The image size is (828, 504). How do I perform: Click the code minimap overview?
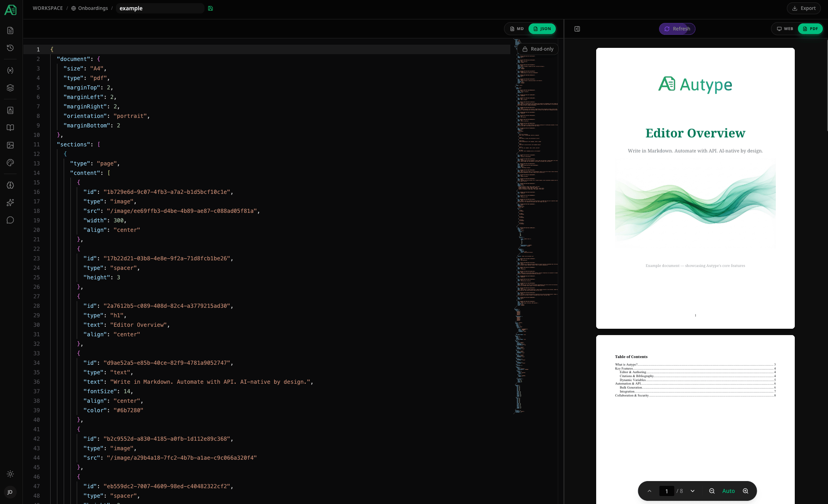[536, 225]
